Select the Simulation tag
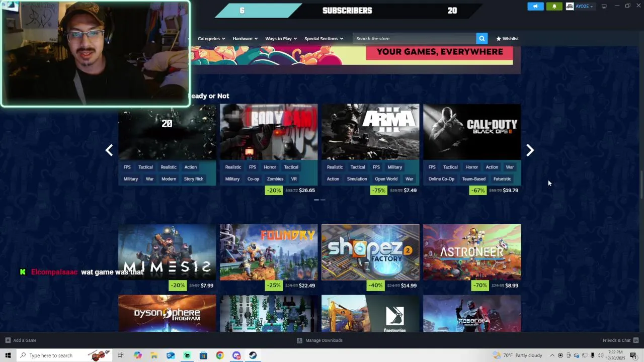 pyautogui.click(x=357, y=179)
